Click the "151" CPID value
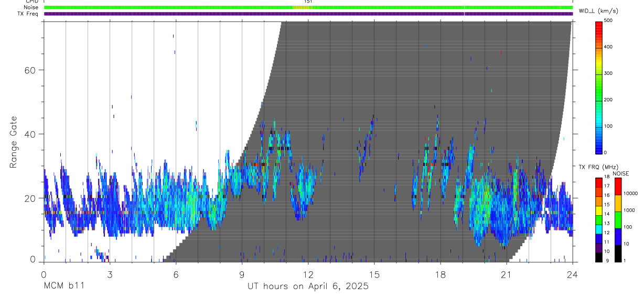The height and width of the screenshot is (297, 644). pos(308,2)
